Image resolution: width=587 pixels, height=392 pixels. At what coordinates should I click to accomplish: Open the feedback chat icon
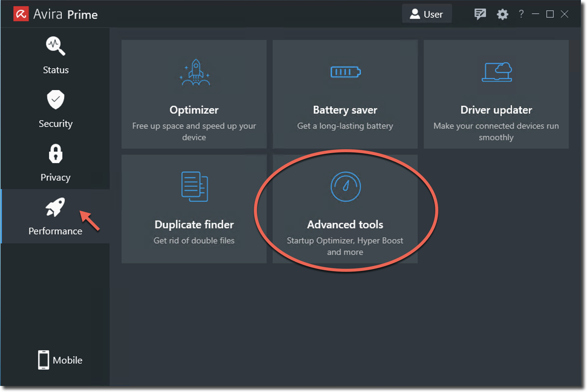coord(480,14)
